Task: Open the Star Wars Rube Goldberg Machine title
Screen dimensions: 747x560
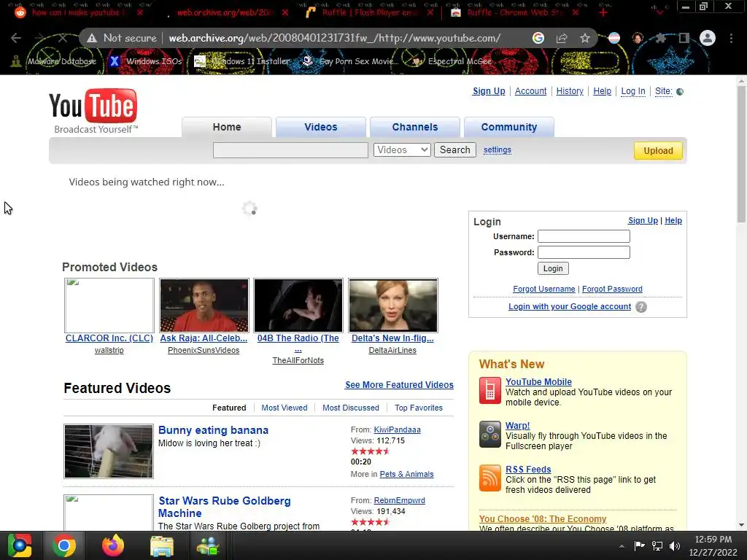Action: 225,507
